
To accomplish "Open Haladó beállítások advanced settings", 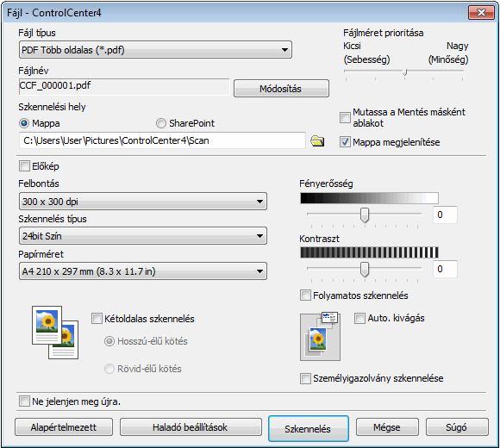I will tap(191, 427).
